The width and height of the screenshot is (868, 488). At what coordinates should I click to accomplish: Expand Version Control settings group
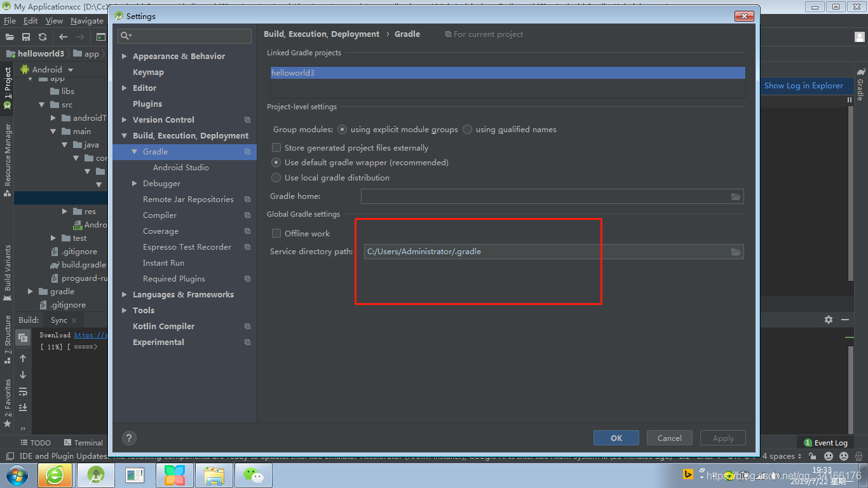click(x=125, y=120)
